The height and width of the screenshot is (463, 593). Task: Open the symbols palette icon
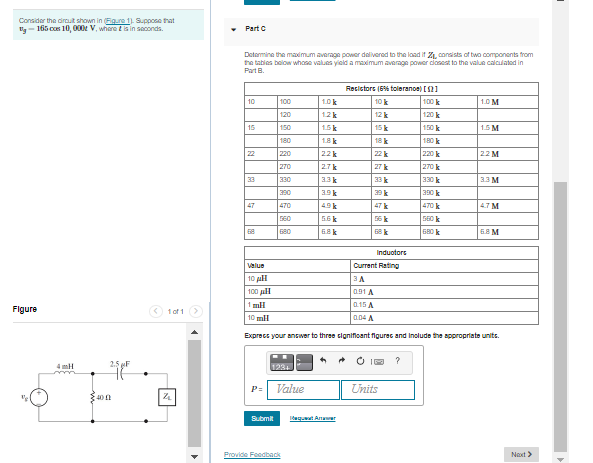(304, 362)
